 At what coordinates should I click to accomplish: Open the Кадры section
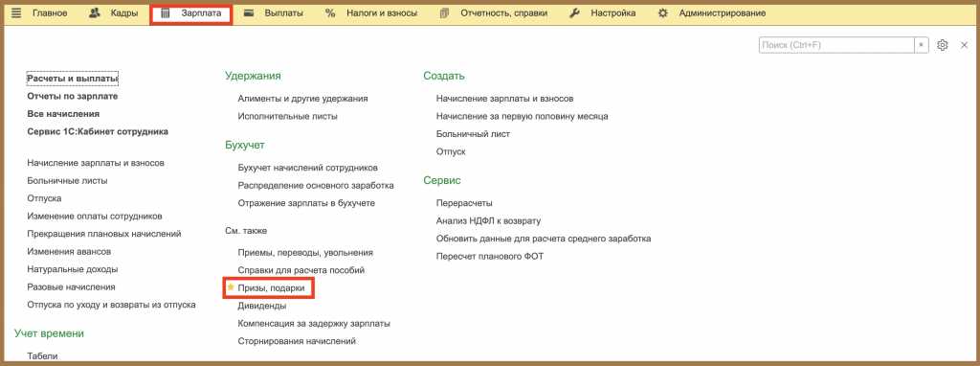pyautogui.click(x=123, y=13)
